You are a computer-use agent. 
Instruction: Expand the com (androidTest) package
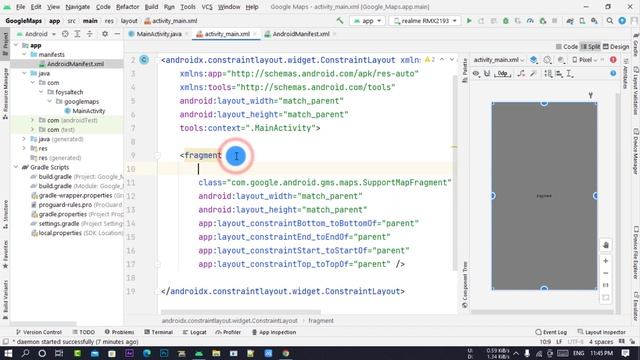pyautogui.click(x=33, y=120)
